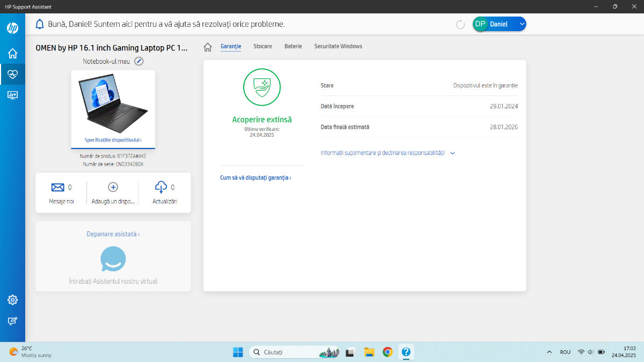The height and width of the screenshot is (362, 644).
Task: Open the Securitate Windows tab
Action: [x=338, y=46]
